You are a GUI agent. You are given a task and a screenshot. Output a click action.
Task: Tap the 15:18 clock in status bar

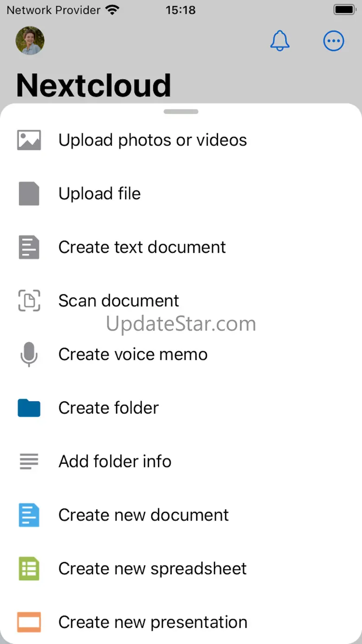tap(181, 10)
